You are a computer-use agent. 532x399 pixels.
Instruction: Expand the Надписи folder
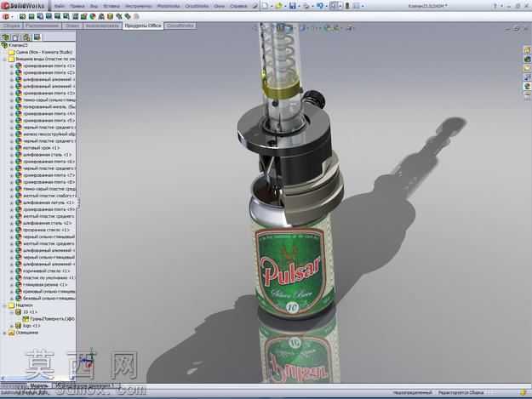pos(5,305)
